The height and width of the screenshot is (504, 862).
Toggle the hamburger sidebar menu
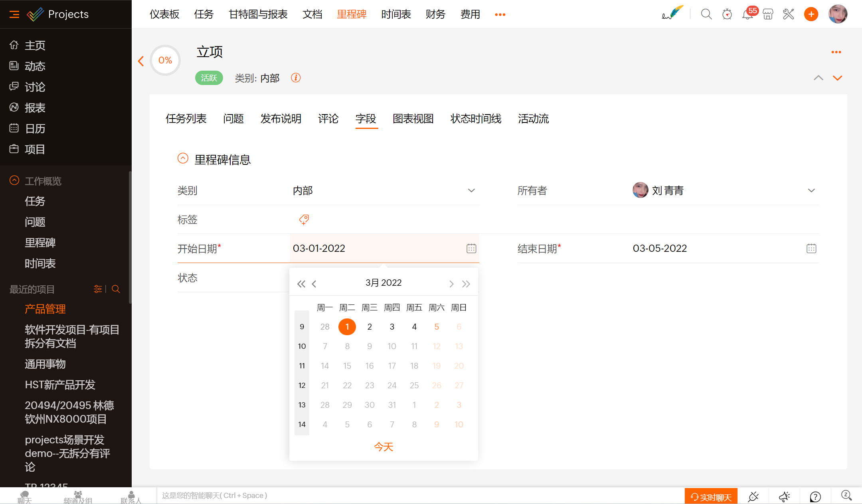[14, 14]
